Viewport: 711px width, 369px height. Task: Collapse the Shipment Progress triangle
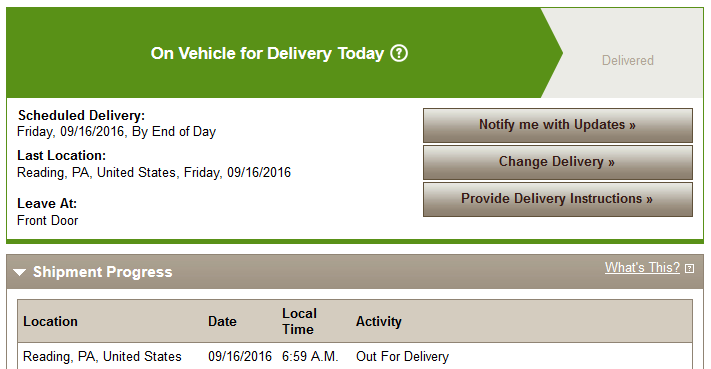pos(19,272)
